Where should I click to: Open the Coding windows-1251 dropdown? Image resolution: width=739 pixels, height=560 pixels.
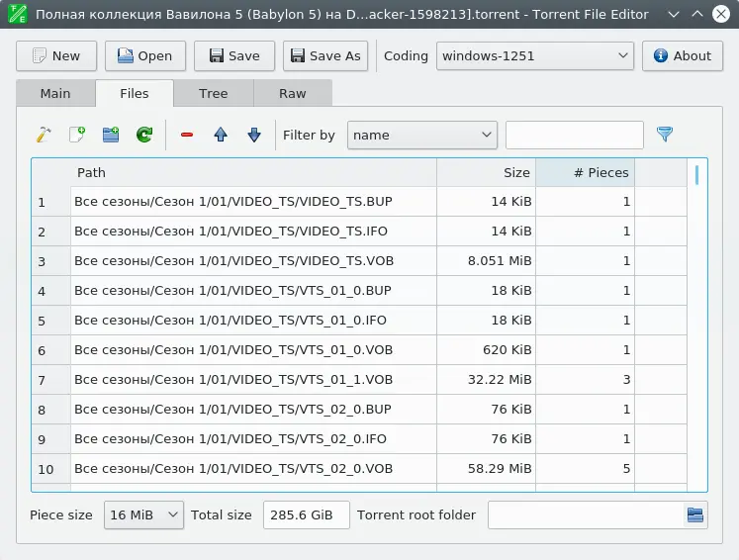[535, 56]
